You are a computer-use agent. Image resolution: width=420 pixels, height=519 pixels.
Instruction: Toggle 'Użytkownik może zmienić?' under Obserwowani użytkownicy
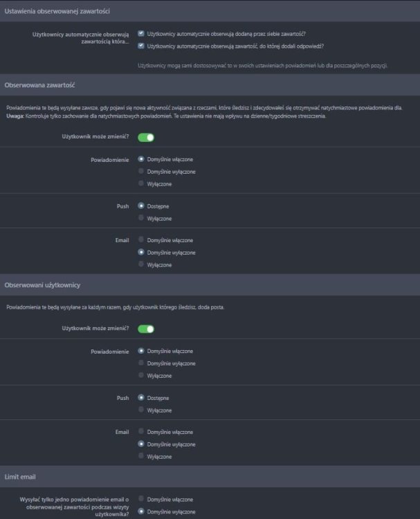(145, 329)
